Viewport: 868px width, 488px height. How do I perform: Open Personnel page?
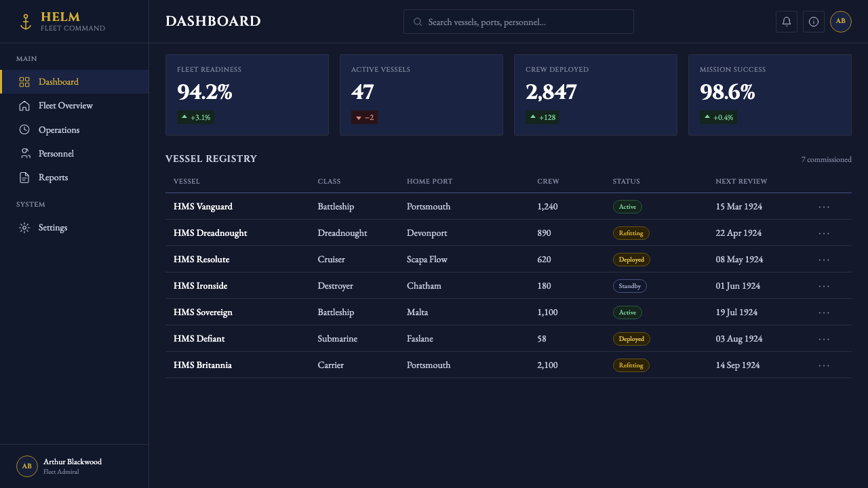click(x=75, y=154)
